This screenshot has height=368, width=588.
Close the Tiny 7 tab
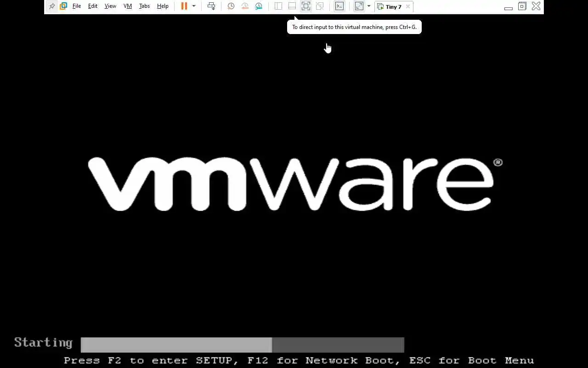pyautogui.click(x=407, y=7)
